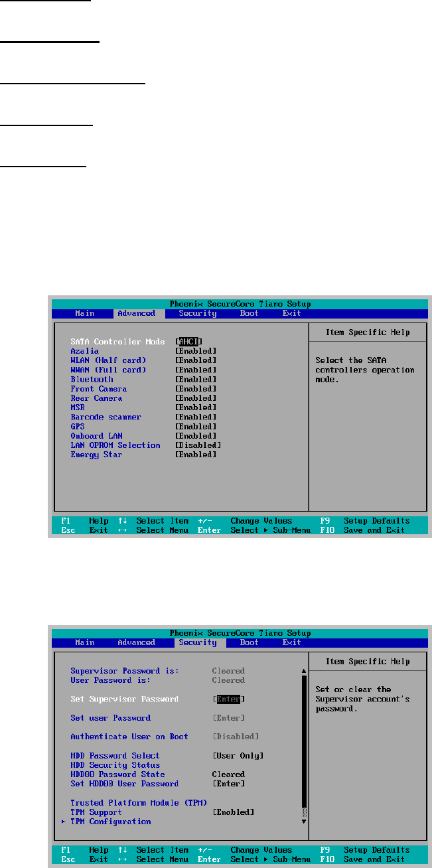Click F9 Setup Defaults on the Advanced-tab BIOS screen
The height and width of the screenshot is (868, 432).
(366, 521)
